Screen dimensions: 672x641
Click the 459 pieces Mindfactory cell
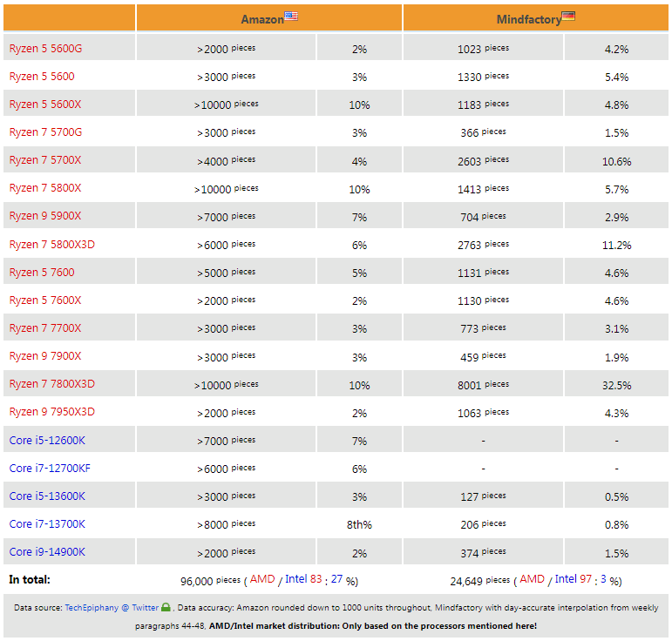coord(483,356)
